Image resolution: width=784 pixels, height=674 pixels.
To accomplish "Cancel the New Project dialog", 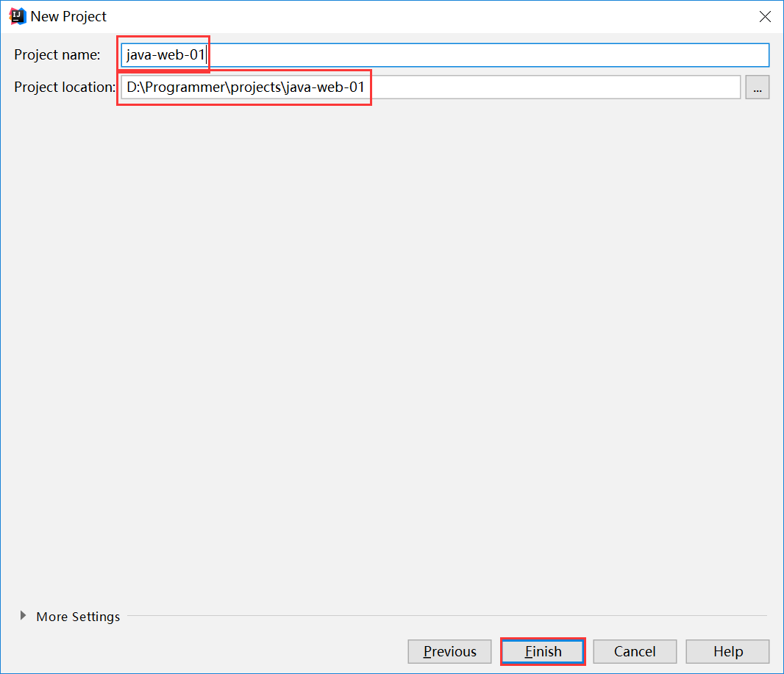I will 635,651.
